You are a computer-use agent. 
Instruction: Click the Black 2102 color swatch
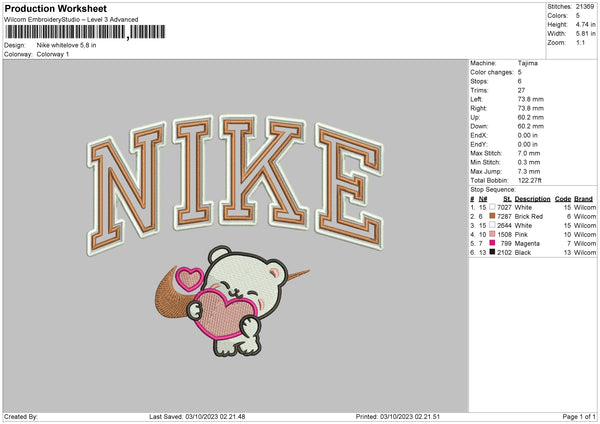[492, 252]
